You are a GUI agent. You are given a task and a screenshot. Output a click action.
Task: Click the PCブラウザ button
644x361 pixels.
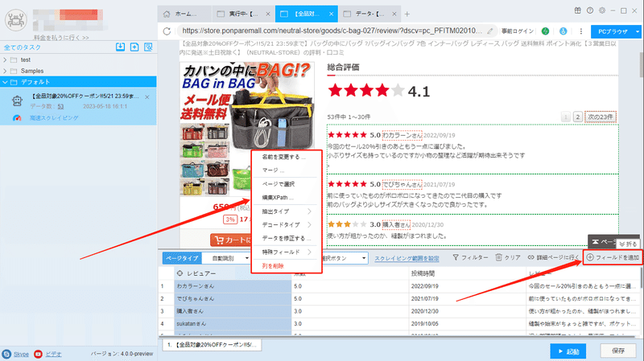tap(613, 31)
